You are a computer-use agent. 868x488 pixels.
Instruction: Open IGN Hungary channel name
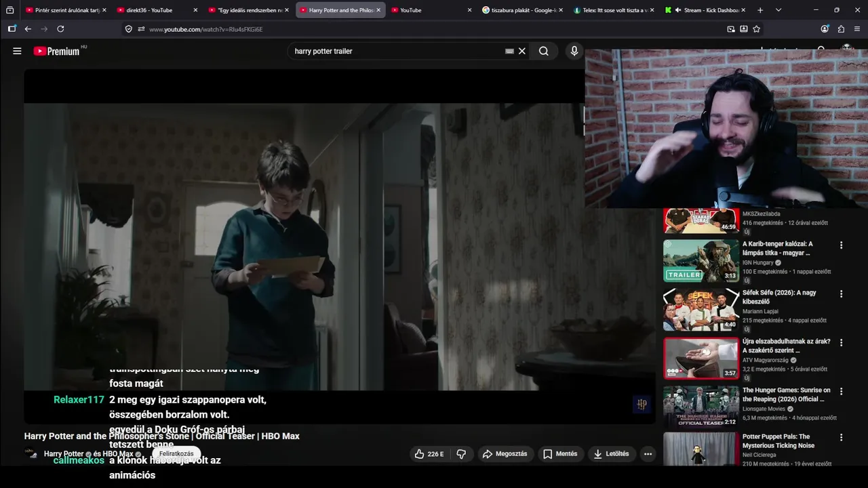click(757, 262)
